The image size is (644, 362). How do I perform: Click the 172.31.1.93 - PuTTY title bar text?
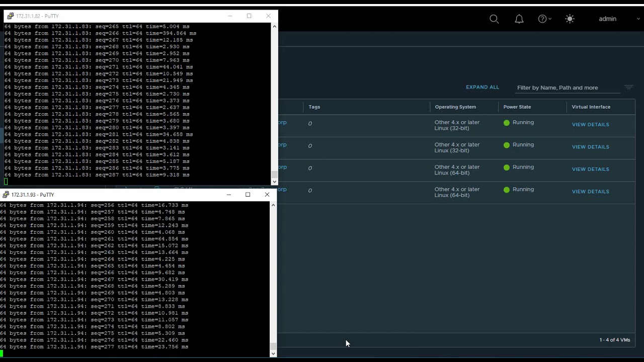coord(33,195)
